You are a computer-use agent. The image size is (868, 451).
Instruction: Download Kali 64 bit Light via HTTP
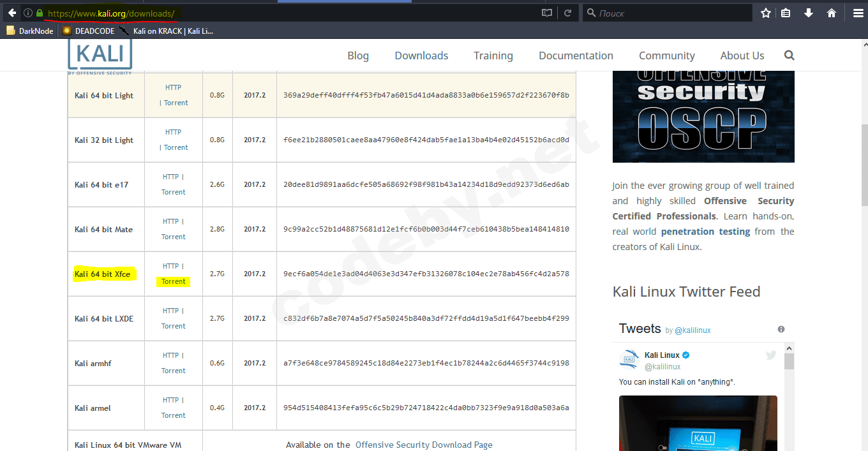(173, 87)
